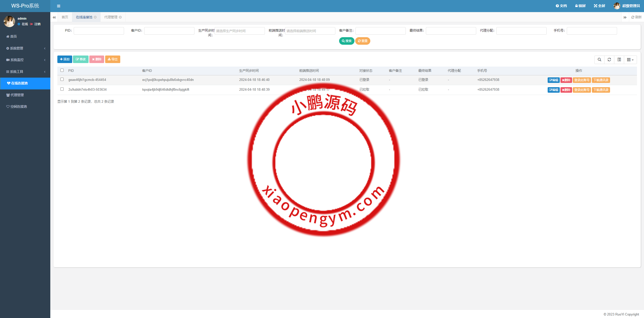Click 登录此账号 in the first row
The width and height of the screenshot is (644, 318).
[582, 80]
